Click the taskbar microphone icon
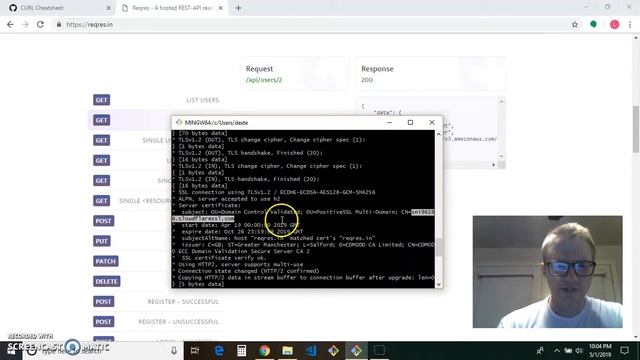This screenshot has width=640, height=360. point(173,351)
